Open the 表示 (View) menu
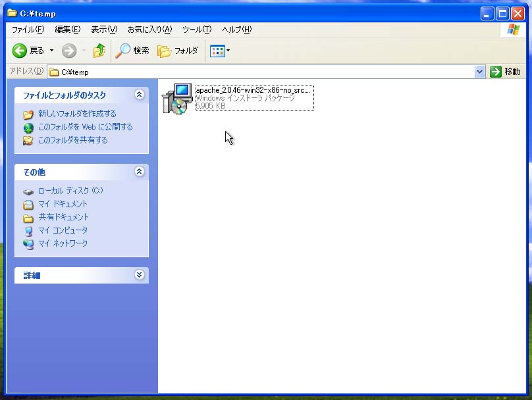Viewport: 532px width, 400px height. [x=103, y=30]
